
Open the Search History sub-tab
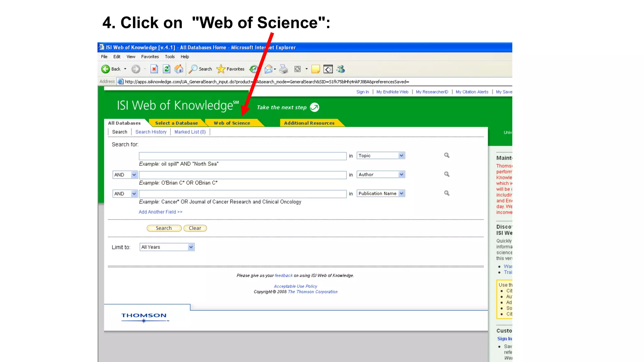151,132
